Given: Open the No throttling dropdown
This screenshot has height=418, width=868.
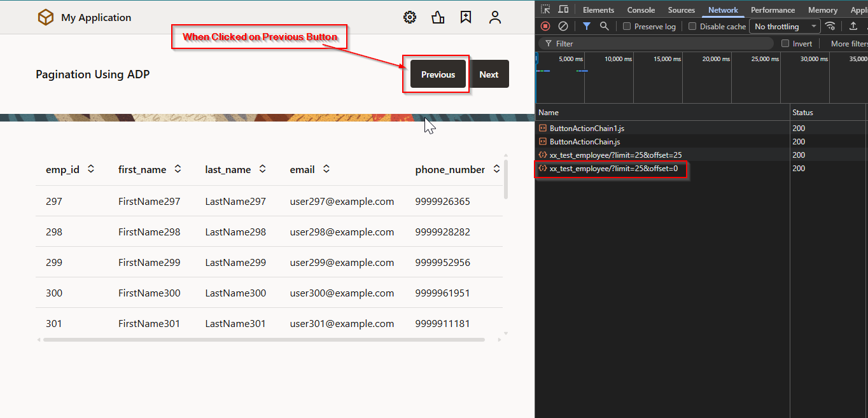Looking at the screenshot, I should [785, 27].
